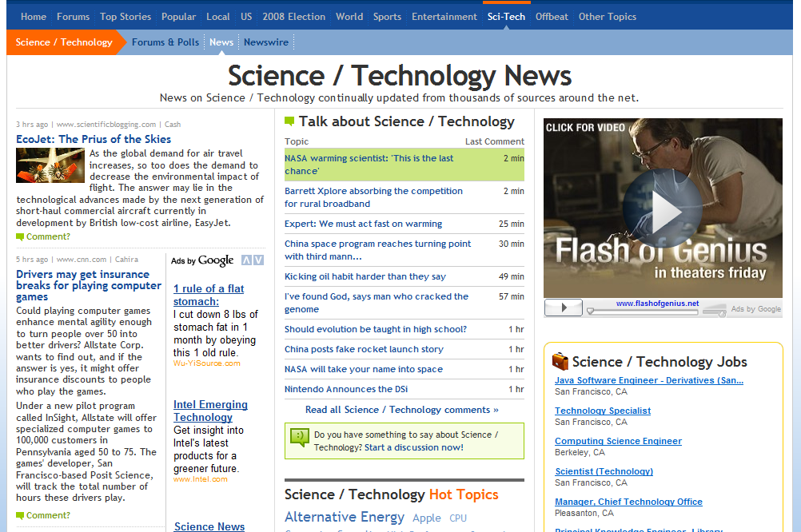The height and width of the screenshot is (532, 801).
Task: Open the EcoJet article thumbnail image
Action: tap(50, 165)
